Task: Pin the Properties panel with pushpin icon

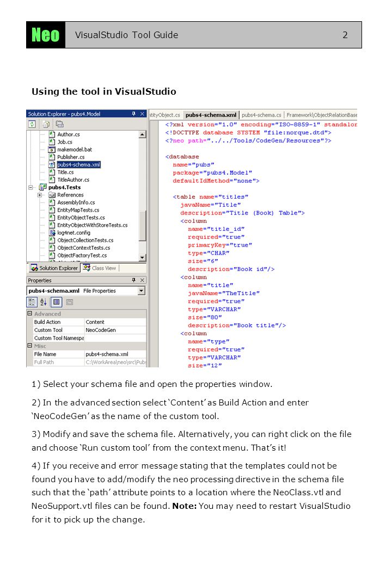Action: coord(133,280)
